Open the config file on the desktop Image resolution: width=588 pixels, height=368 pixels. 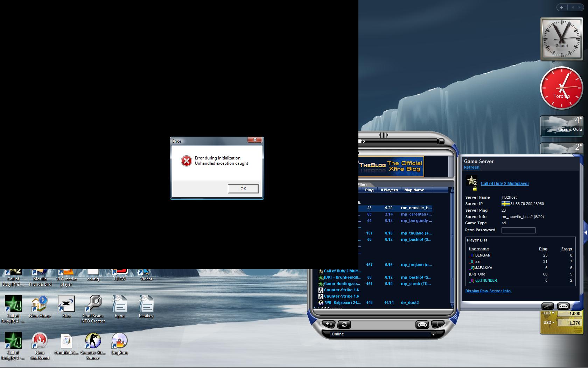pyautogui.click(x=93, y=276)
